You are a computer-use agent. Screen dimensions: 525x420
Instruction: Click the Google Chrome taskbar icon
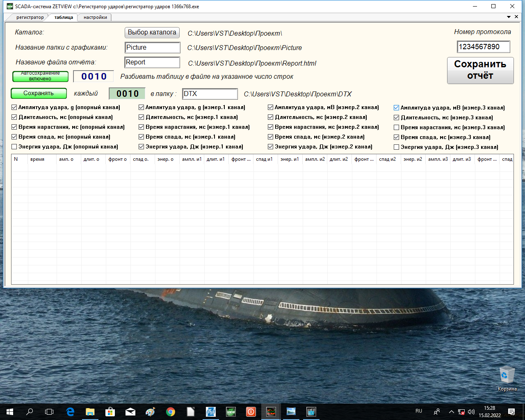point(171,411)
